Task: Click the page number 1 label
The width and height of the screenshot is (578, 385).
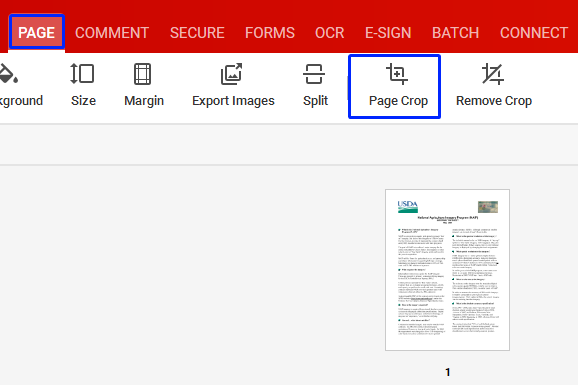Action: tap(448, 372)
